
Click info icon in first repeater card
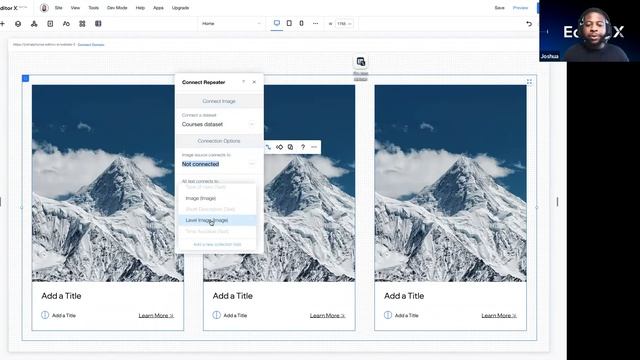(45, 315)
